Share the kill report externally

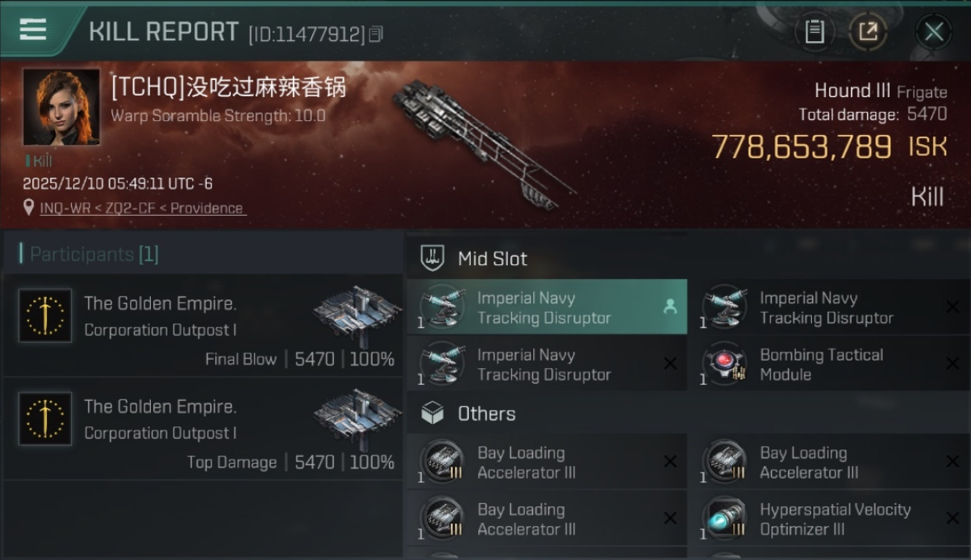click(867, 31)
